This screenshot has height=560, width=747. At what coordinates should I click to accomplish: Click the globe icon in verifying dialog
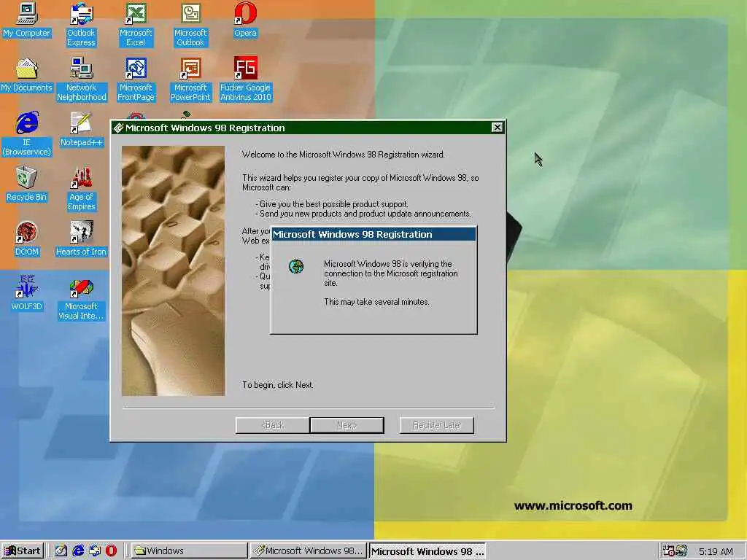click(296, 266)
